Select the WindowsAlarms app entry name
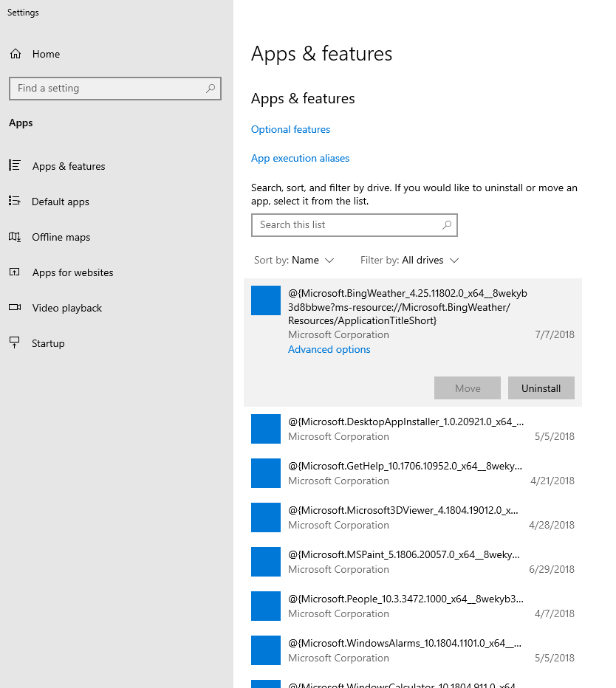The image size is (616, 688). tap(405, 643)
